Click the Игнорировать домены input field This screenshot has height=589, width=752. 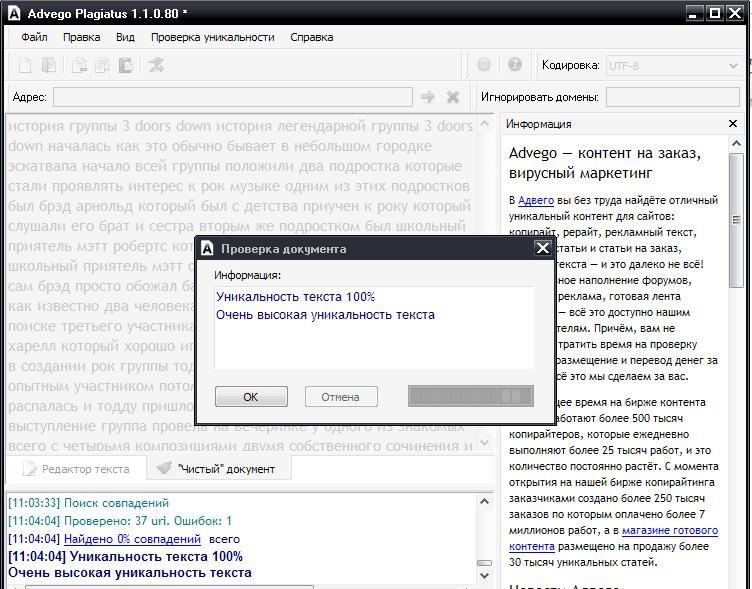tap(672, 97)
